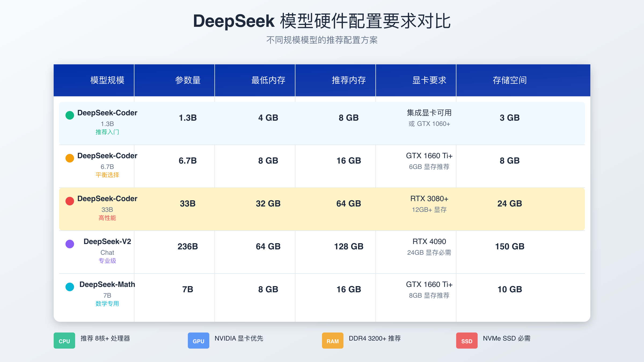The height and width of the screenshot is (362, 644).
Task: Click 集成显卡可用 GPU requirement
Action: tap(429, 113)
